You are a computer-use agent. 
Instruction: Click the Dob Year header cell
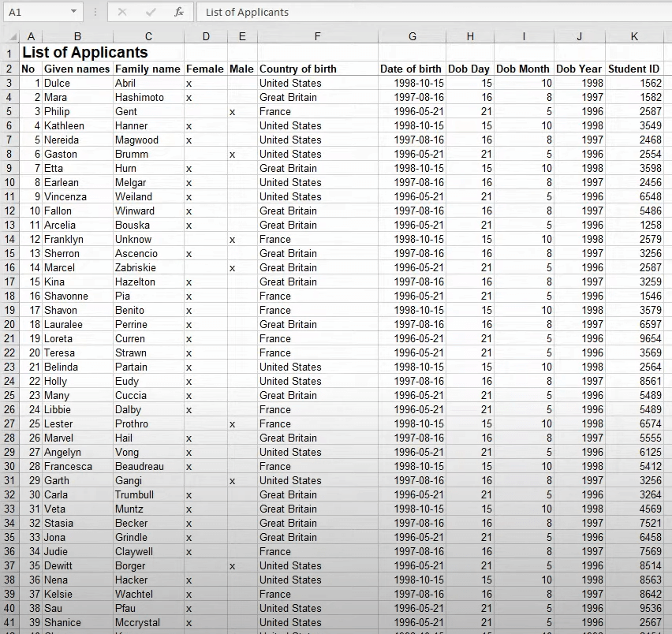click(579, 69)
